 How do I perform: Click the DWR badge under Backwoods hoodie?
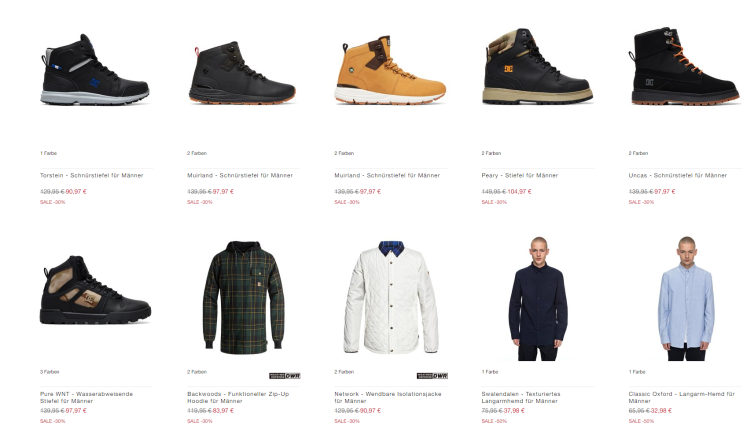tap(285, 376)
